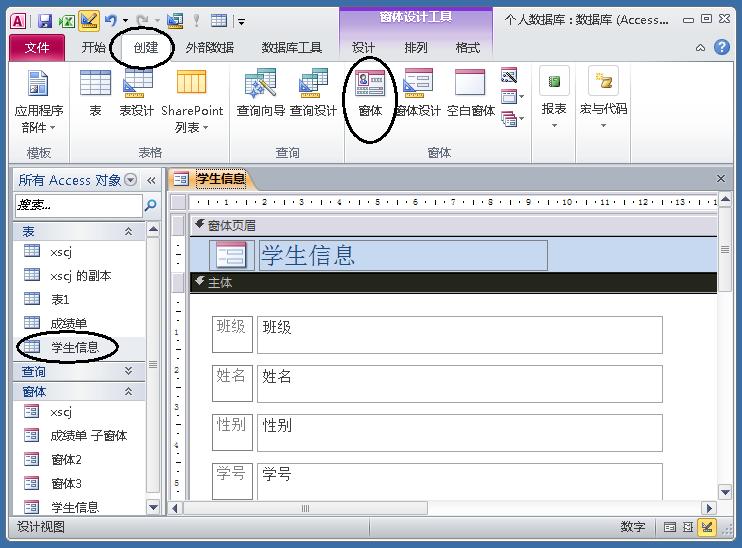Click the Report (报表) icon
The width and height of the screenshot is (742, 548).
(x=554, y=98)
